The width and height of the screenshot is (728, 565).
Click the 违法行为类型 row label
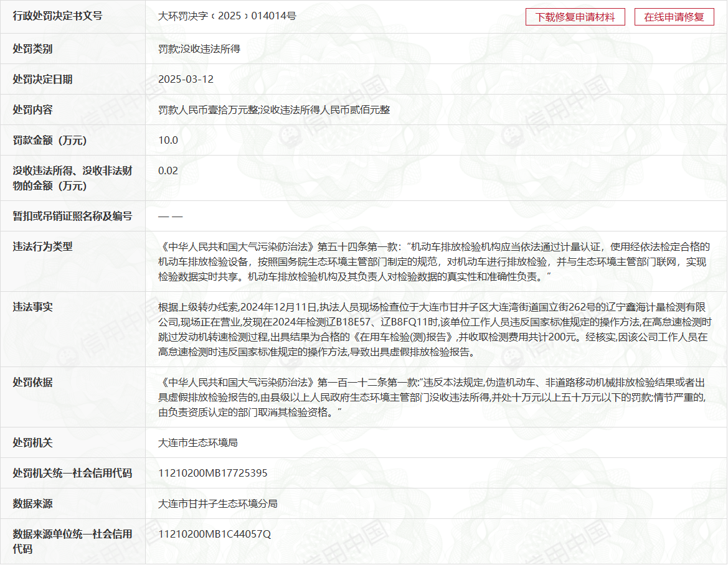click(43, 247)
